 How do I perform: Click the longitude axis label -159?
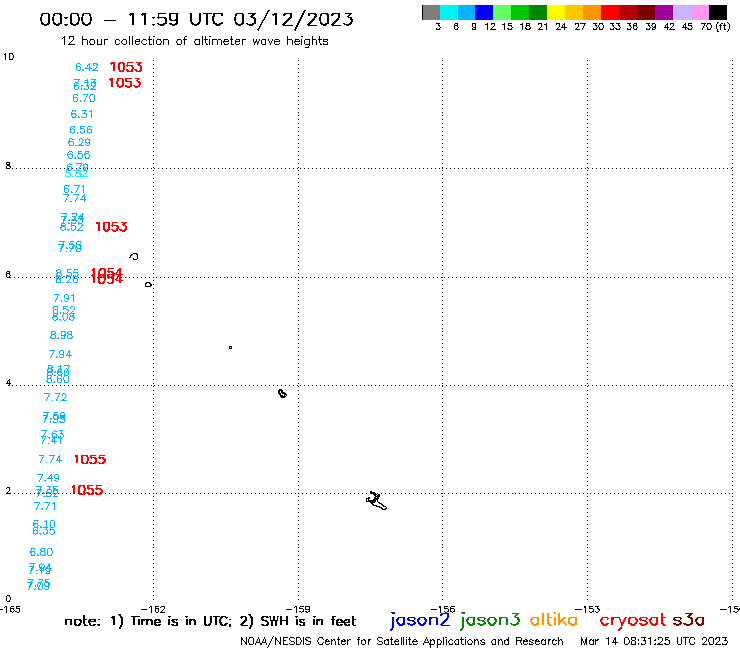[298, 609]
